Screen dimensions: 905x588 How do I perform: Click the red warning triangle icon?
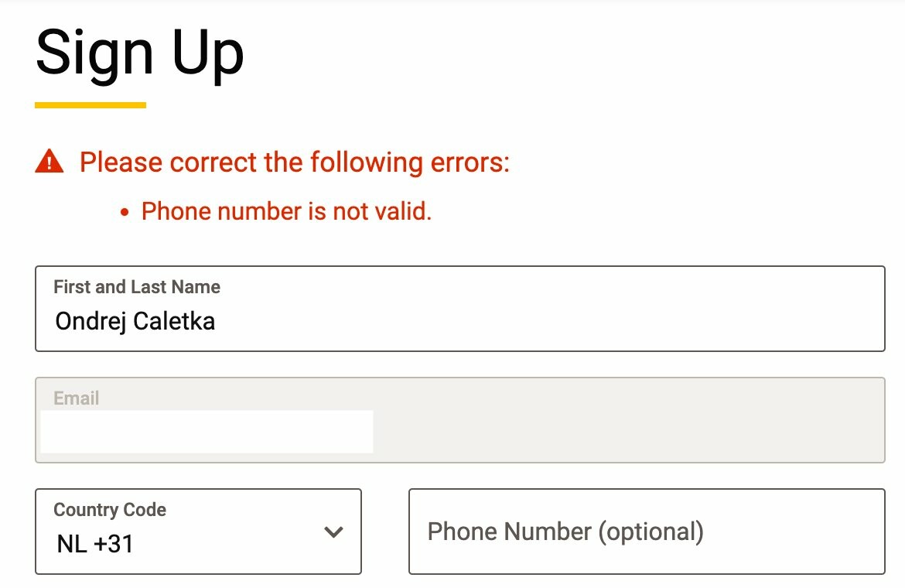tap(50, 162)
